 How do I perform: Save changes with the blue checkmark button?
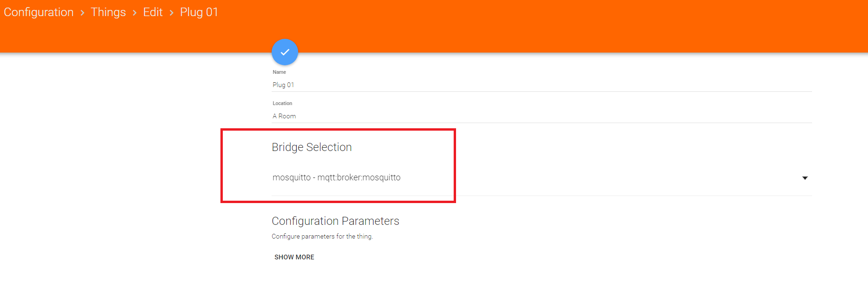click(x=285, y=52)
